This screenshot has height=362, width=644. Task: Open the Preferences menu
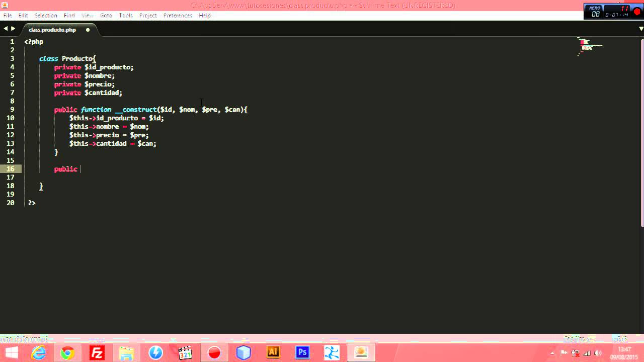(178, 16)
